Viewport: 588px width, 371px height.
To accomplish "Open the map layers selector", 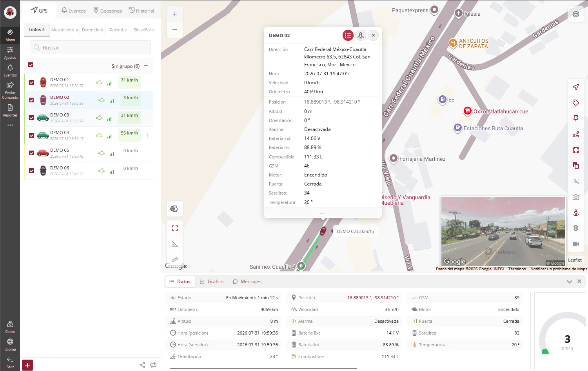I will [x=576, y=14].
